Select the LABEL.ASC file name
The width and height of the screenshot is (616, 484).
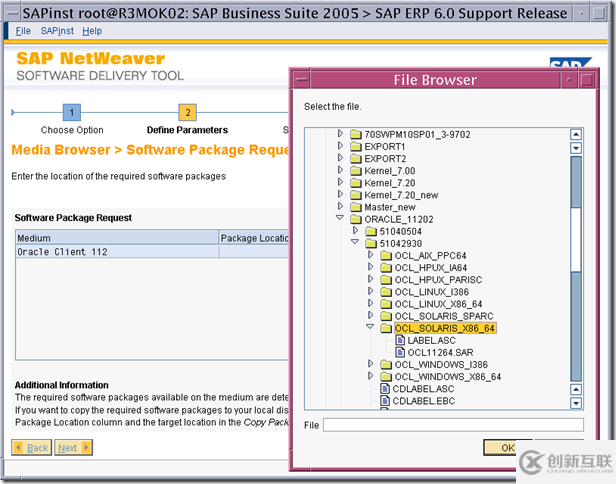pos(431,341)
